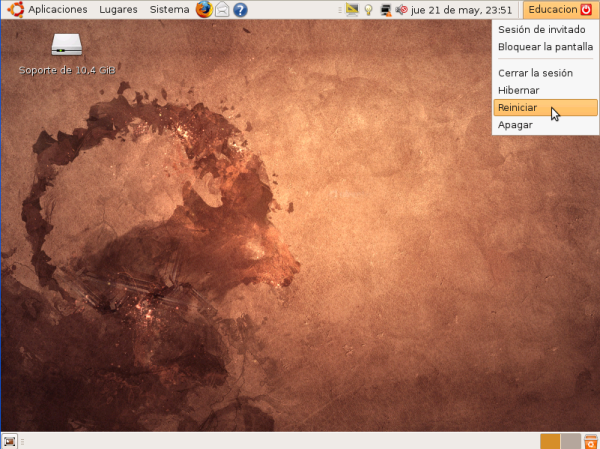Open the Sistema menu
This screenshot has width=600, height=449.
[x=169, y=10]
